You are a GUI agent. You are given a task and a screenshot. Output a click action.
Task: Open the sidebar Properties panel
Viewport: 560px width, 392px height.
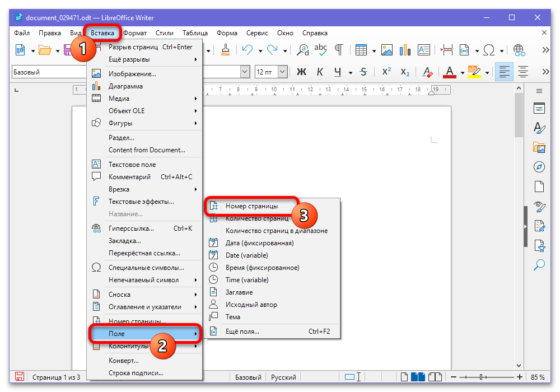pos(539,108)
